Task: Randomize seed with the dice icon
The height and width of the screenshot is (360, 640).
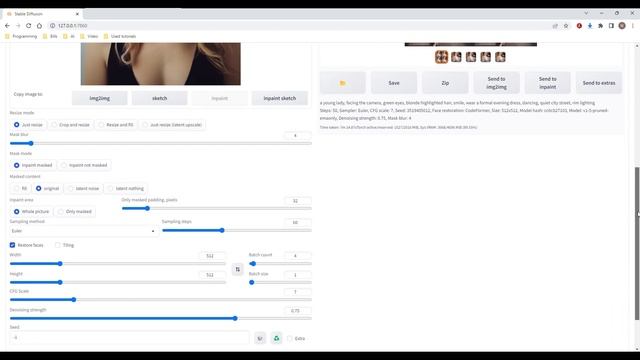Action: tap(260, 338)
